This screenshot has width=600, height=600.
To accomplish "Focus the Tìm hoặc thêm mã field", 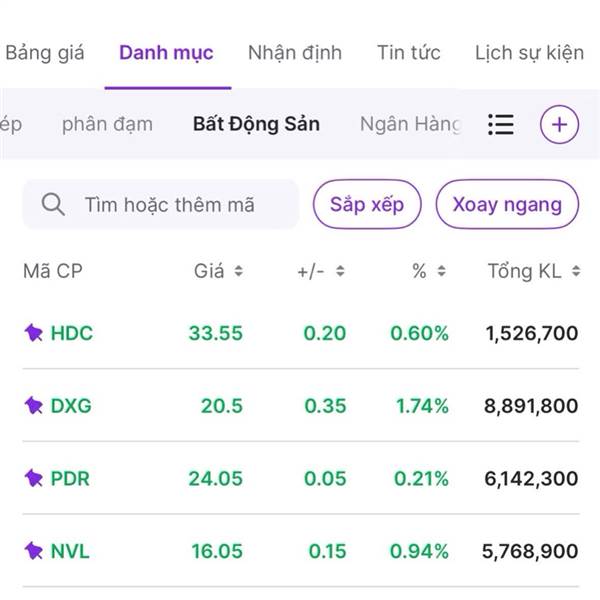I will pyautogui.click(x=161, y=204).
